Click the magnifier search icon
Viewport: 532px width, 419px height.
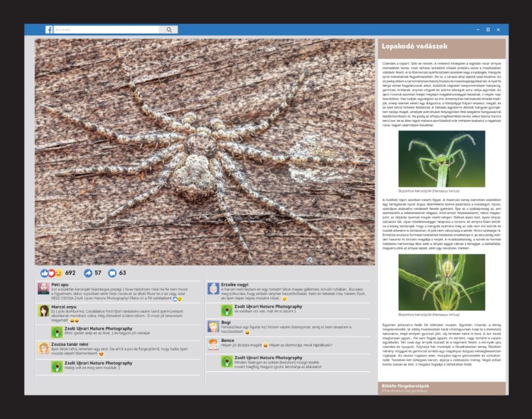point(169,29)
